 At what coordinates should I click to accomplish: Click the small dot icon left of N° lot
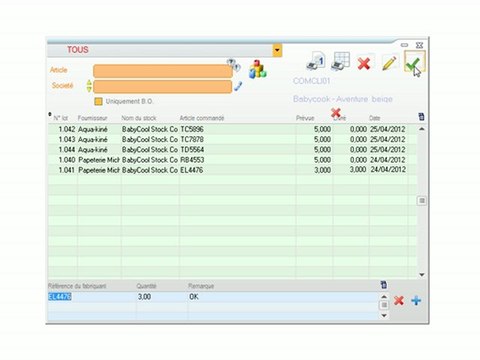coord(50,114)
